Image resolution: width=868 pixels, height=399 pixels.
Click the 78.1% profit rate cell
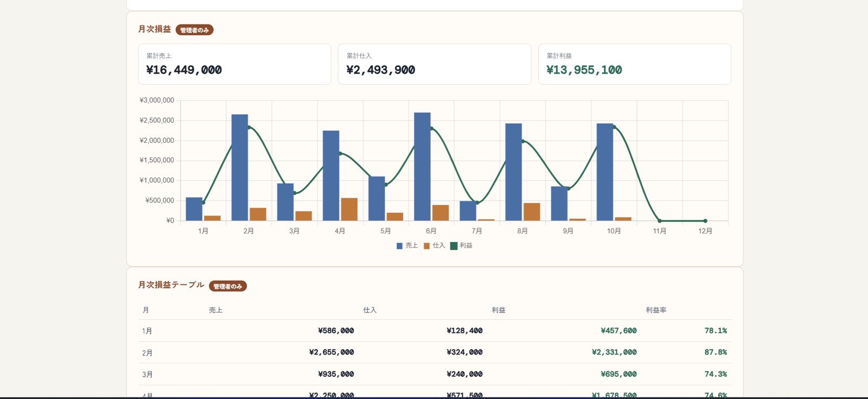coord(716,331)
